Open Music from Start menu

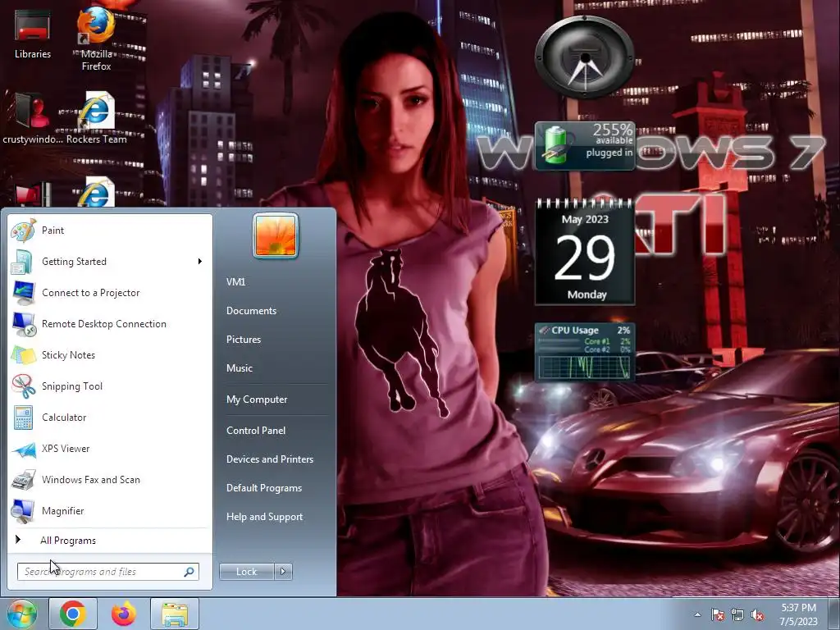pyautogui.click(x=239, y=368)
